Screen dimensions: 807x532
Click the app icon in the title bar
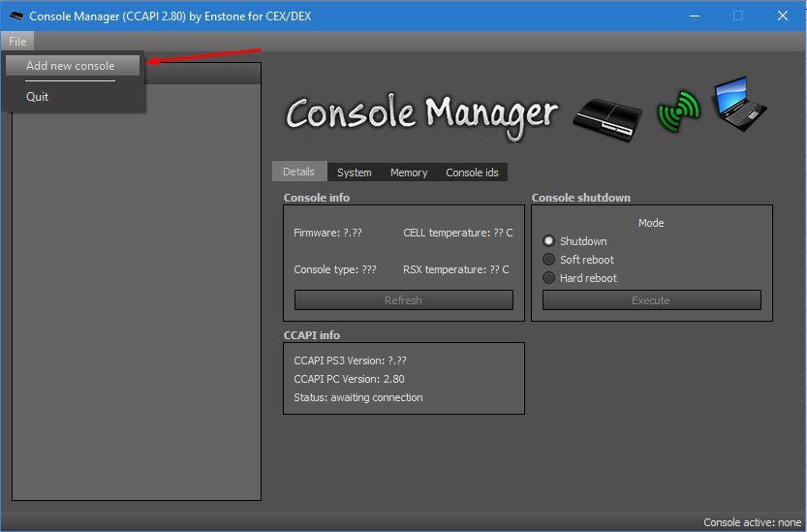(16, 16)
